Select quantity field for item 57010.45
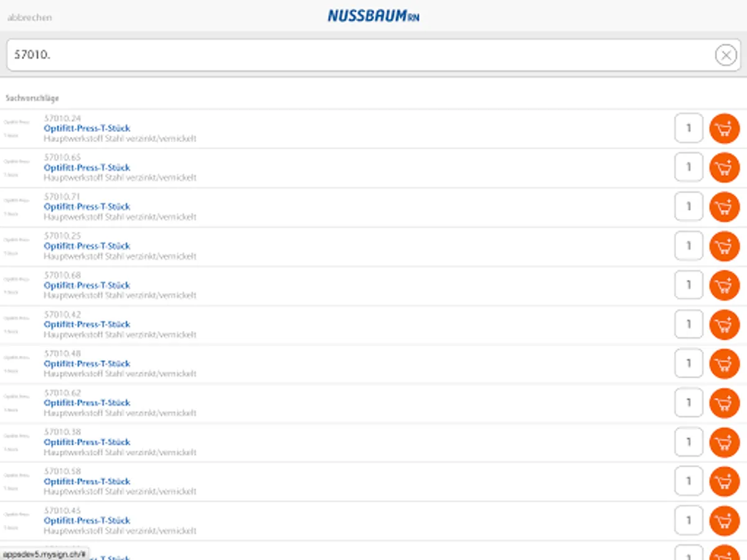Image resolution: width=747 pixels, height=560 pixels. point(688,521)
